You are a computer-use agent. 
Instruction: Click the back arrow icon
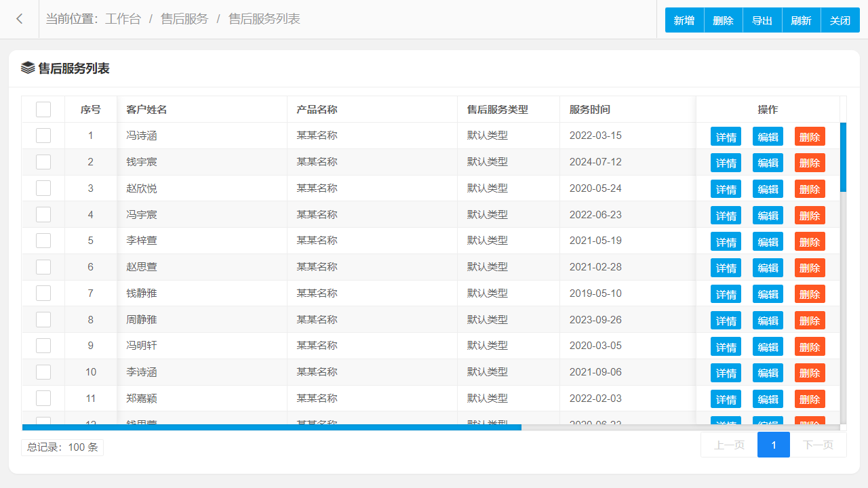click(20, 19)
